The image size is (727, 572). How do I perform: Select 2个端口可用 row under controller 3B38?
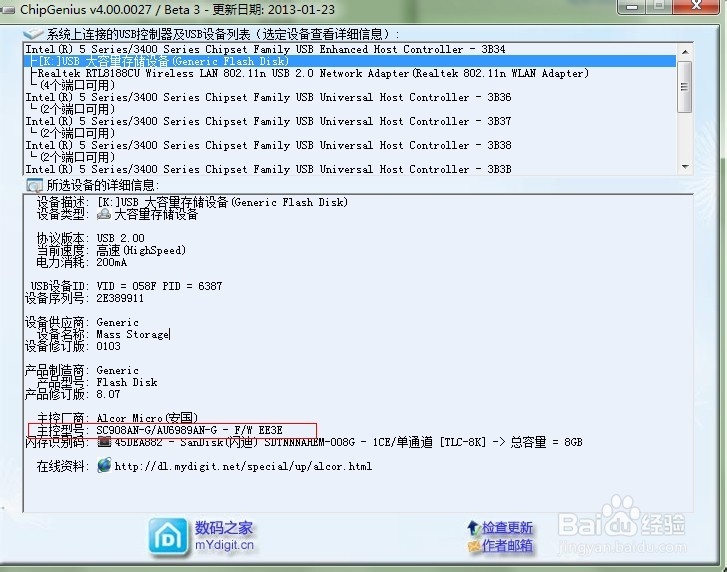(x=350, y=158)
